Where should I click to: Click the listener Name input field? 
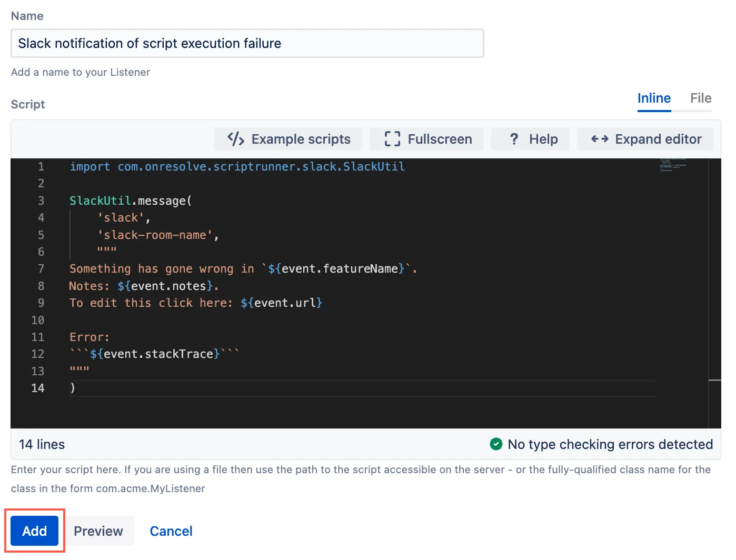click(247, 43)
